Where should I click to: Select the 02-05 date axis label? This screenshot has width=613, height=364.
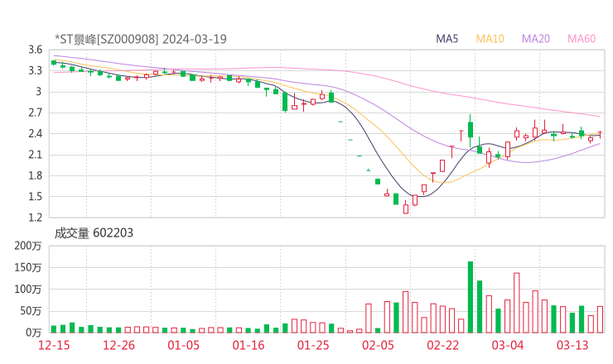click(378, 345)
